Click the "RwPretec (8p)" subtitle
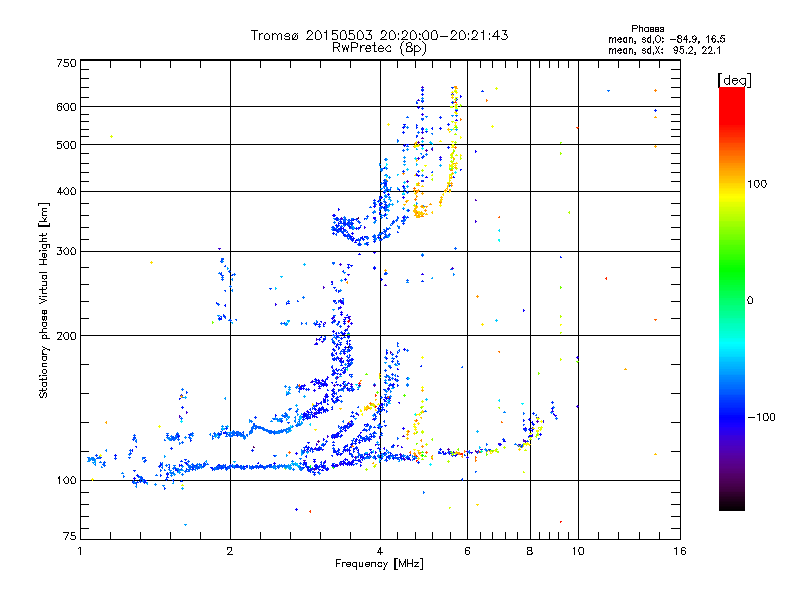 click(x=379, y=48)
